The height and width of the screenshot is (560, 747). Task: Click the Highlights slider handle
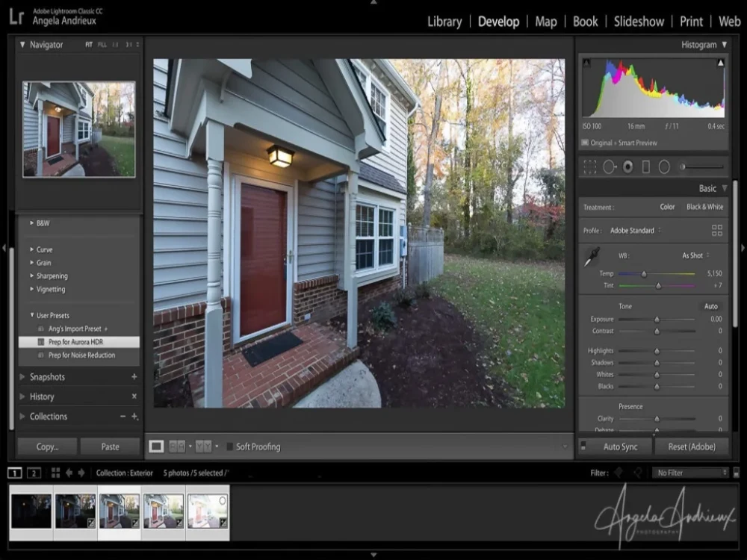657,351
